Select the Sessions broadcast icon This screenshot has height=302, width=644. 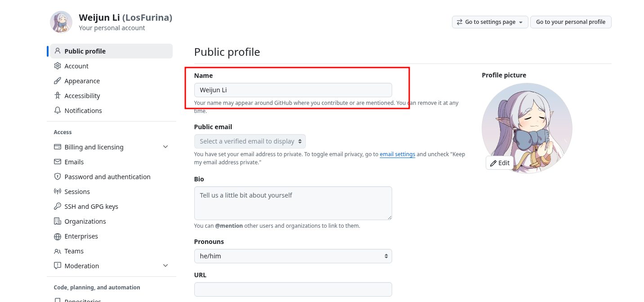coord(57,191)
